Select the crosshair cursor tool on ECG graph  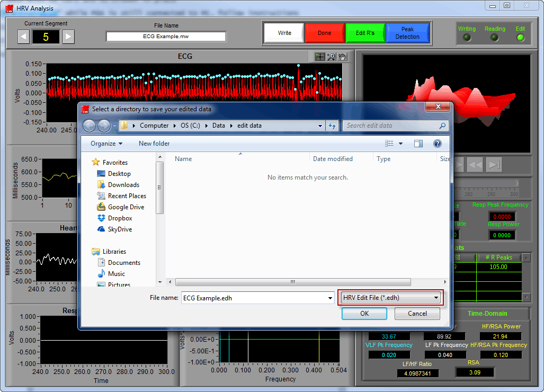[x=319, y=57]
